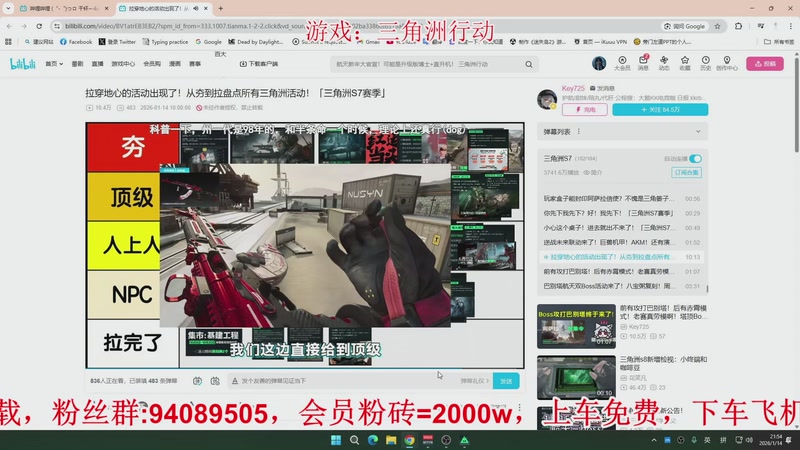Open the user avatar in bilibili header

click(599, 63)
